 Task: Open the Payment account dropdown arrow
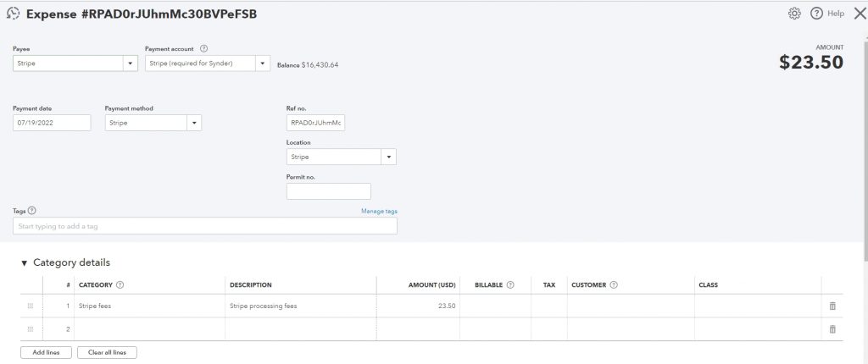(x=263, y=63)
